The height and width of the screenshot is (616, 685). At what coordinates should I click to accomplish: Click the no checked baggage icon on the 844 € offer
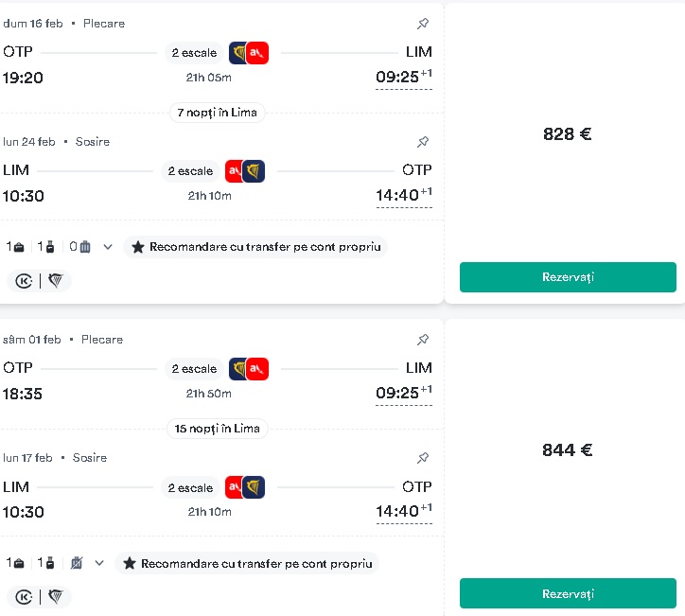tap(77, 563)
